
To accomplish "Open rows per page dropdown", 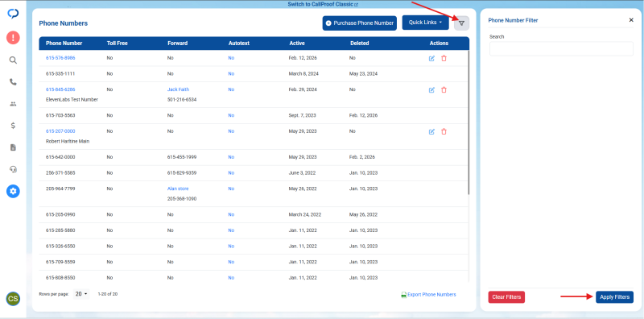I will (82, 294).
